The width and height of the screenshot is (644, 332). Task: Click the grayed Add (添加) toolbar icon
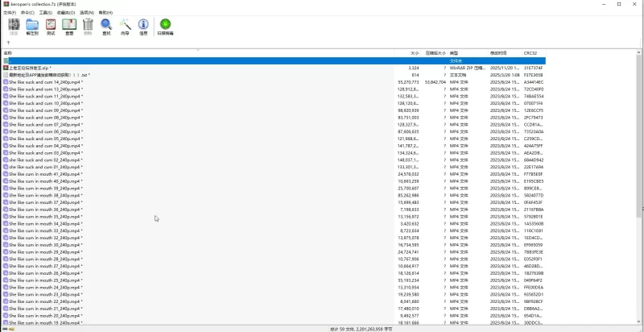click(14, 25)
